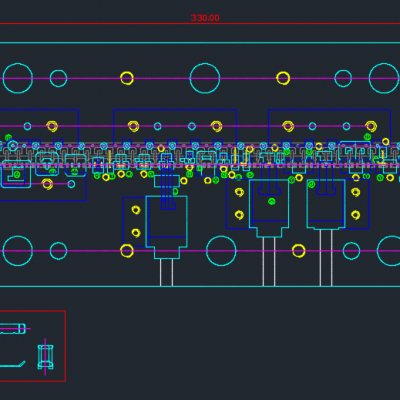The width and height of the screenshot is (400, 400).
Task: Select the red 330.00 dimension text
Action: tap(205, 18)
